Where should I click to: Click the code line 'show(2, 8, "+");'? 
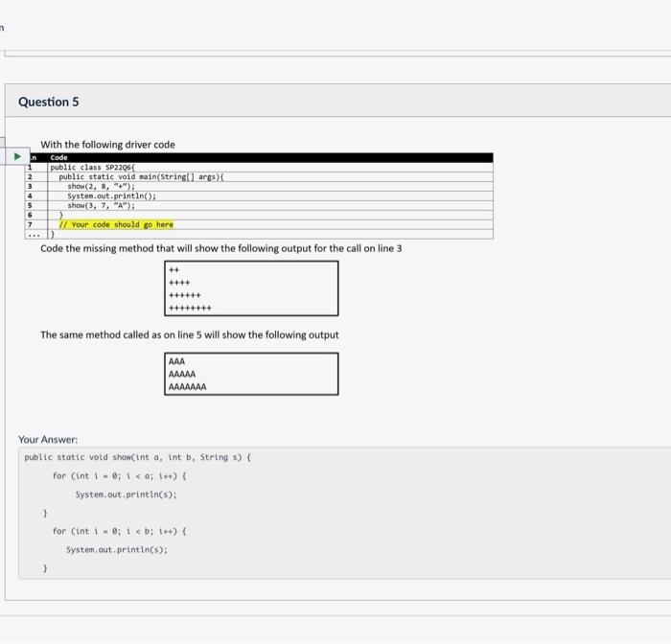[x=101, y=186]
